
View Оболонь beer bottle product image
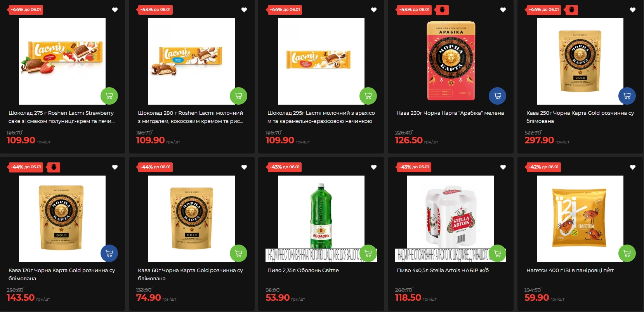pyautogui.click(x=321, y=219)
